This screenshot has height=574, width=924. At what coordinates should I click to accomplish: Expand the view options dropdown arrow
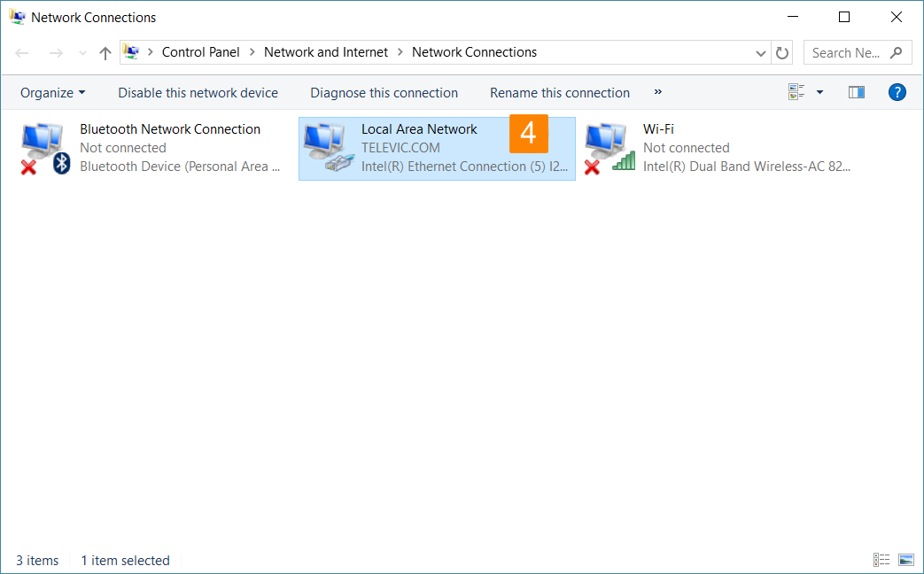(x=819, y=92)
